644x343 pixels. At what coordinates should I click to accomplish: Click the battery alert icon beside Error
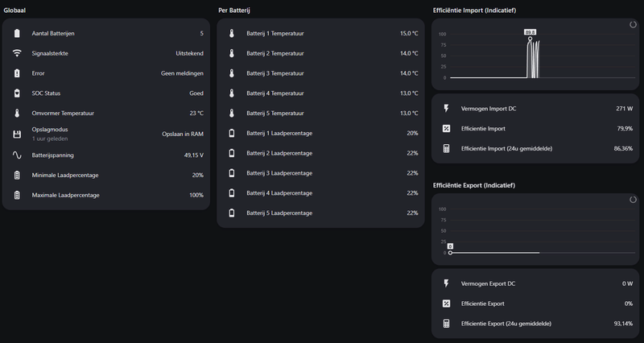[x=17, y=73]
